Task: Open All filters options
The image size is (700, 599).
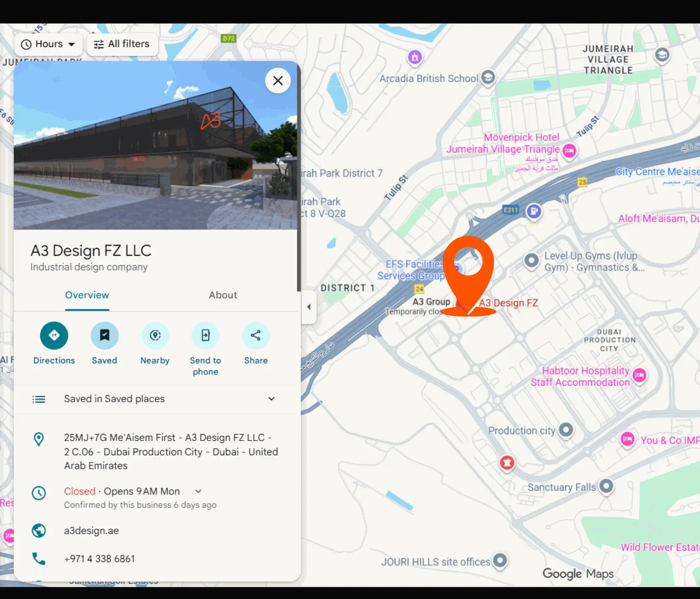Action: (x=122, y=44)
